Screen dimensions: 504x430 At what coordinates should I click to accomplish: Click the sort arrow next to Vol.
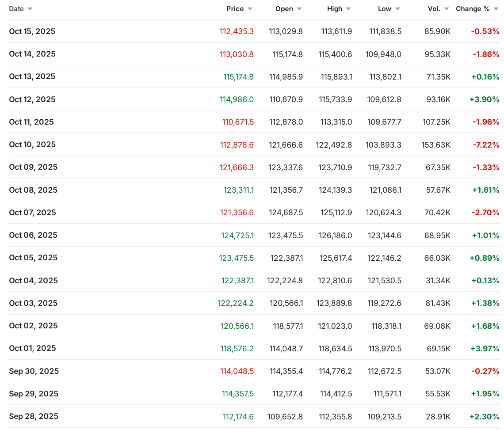coord(447,9)
